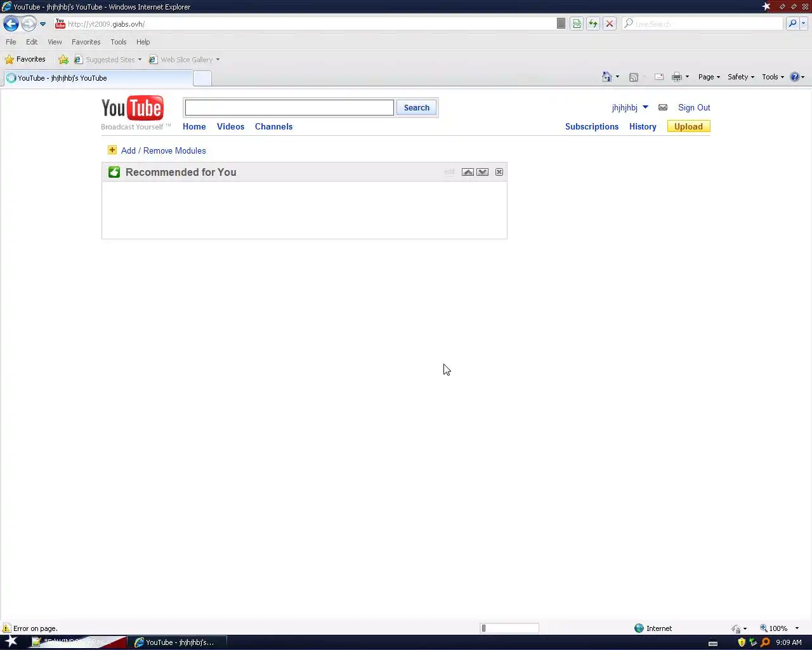Image resolution: width=812 pixels, height=650 pixels.
Task: Click Add to Favorites Bar star icon
Action: (63, 60)
